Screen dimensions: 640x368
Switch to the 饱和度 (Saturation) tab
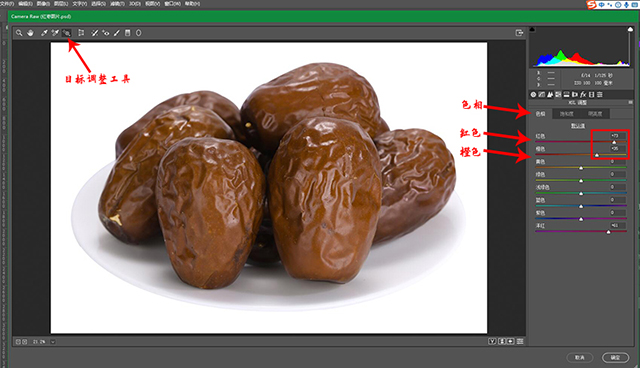(x=567, y=114)
